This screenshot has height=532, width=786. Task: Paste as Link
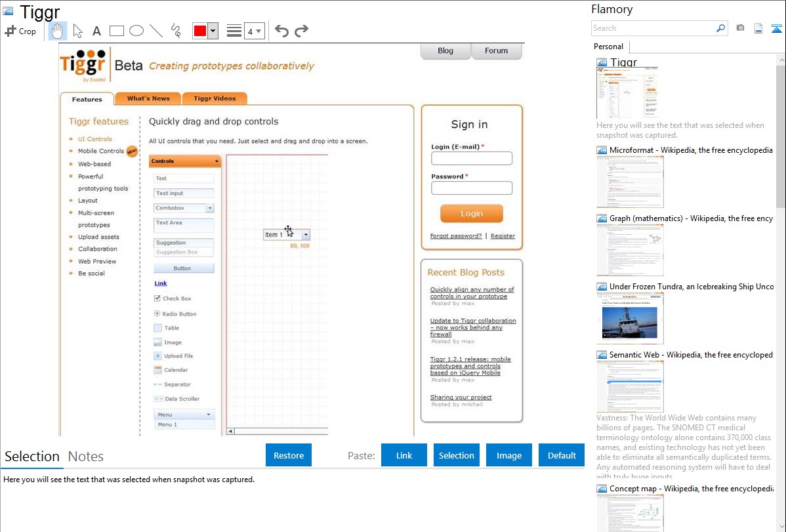pyautogui.click(x=404, y=455)
